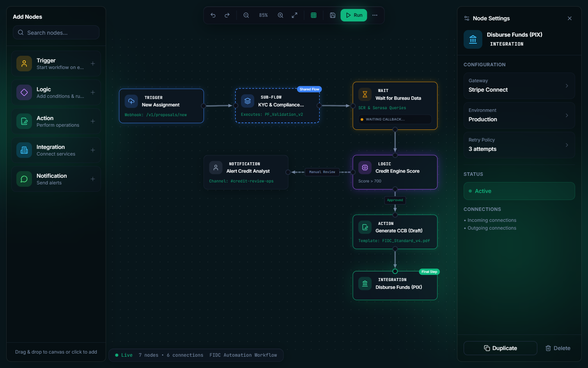Add an Integration node with plus
The height and width of the screenshot is (368, 588).
click(93, 150)
